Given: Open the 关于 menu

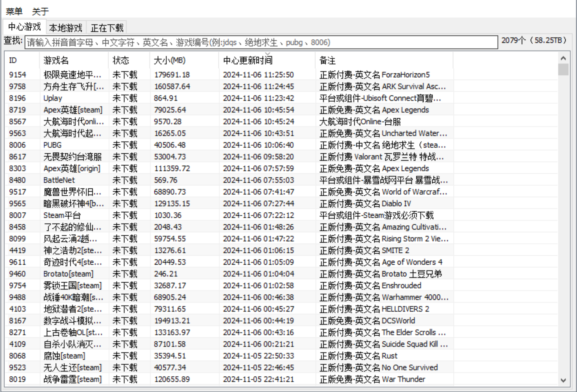Looking at the screenshot, I should [x=40, y=11].
